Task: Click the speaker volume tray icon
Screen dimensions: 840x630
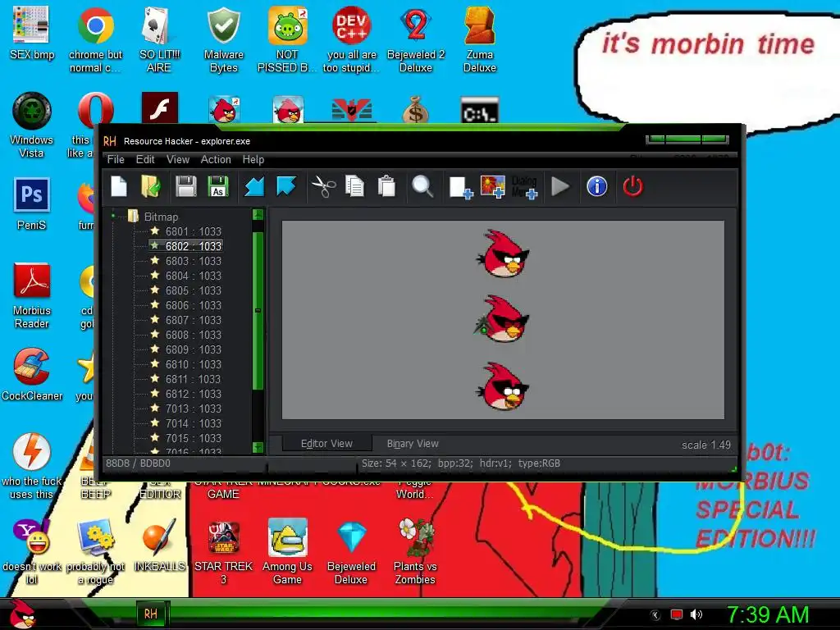Action: 696,614
